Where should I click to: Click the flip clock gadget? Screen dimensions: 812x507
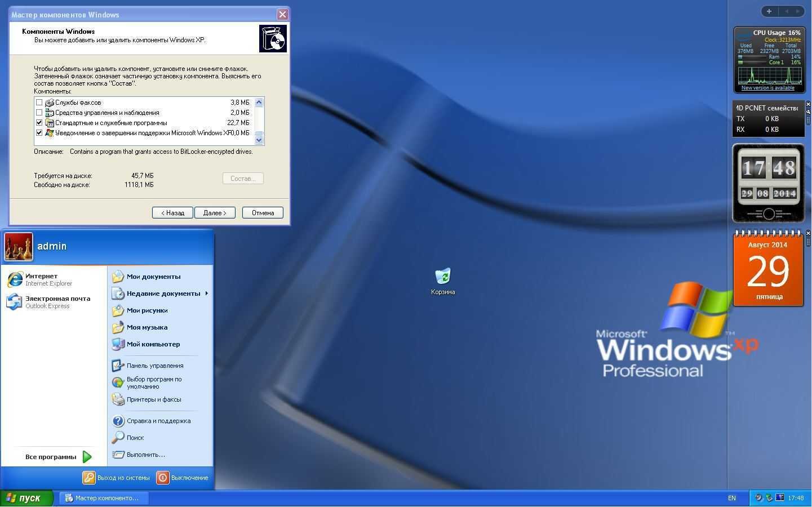point(769,183)
